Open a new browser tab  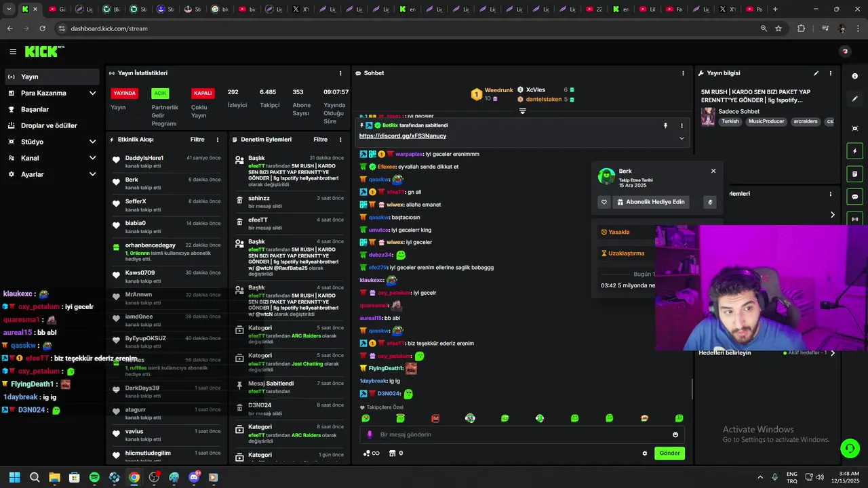[x=775, y=9]
